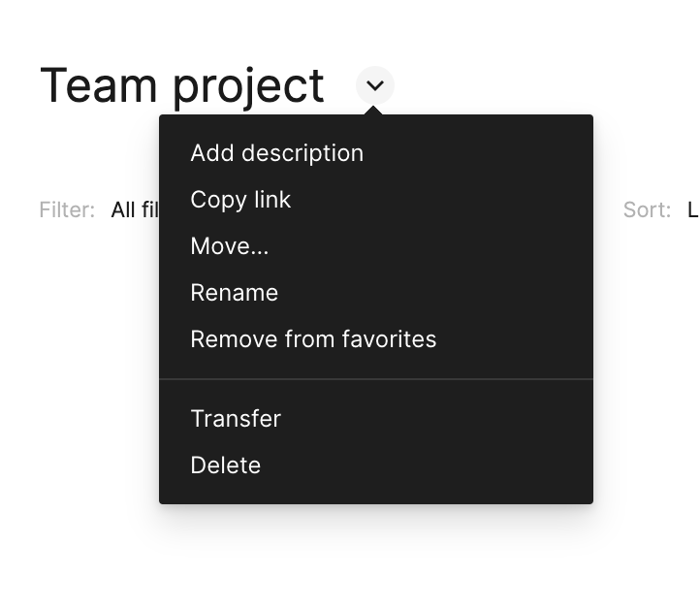Collapse the project options menu using the chevron
Viewport: 700px width, 609px height.
pyautogui.click(x=375, y=86)
